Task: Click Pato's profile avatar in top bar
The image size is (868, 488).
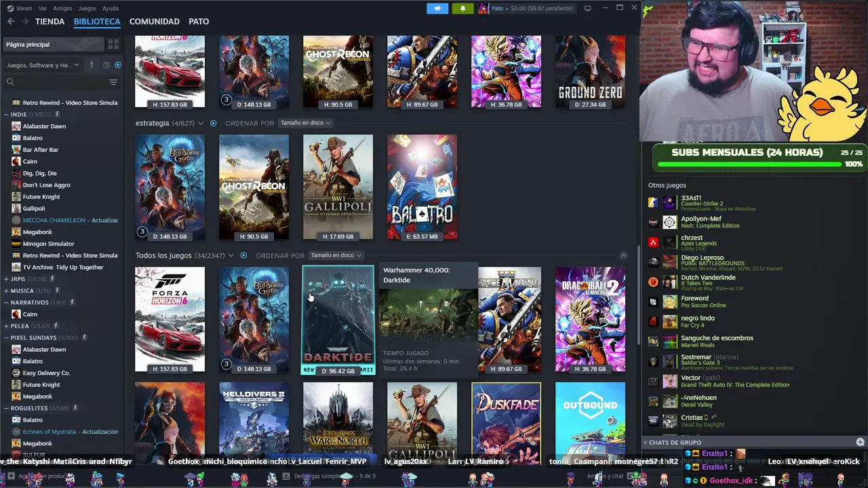Action: 484,8
